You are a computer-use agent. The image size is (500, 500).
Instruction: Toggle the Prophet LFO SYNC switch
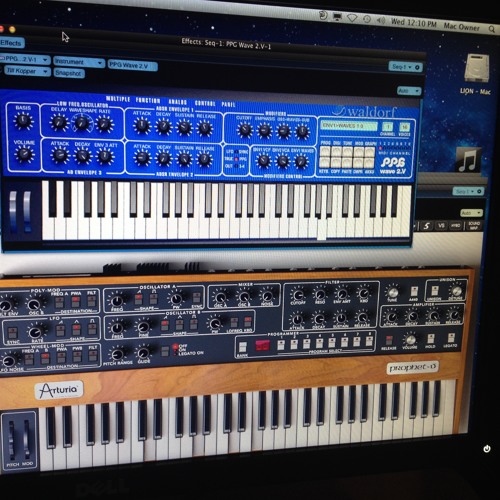click(13, 333)
